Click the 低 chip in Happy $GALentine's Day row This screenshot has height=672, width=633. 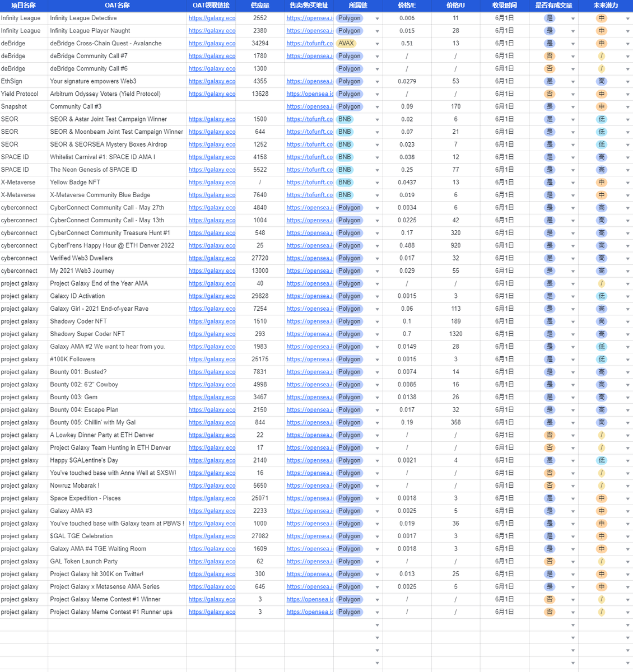tap(601, 460)
